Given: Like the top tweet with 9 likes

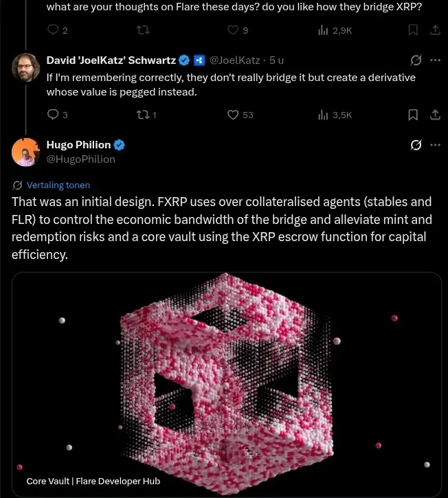Looking at the screenshot, I should pyautogui.click(x=238, y=30).
